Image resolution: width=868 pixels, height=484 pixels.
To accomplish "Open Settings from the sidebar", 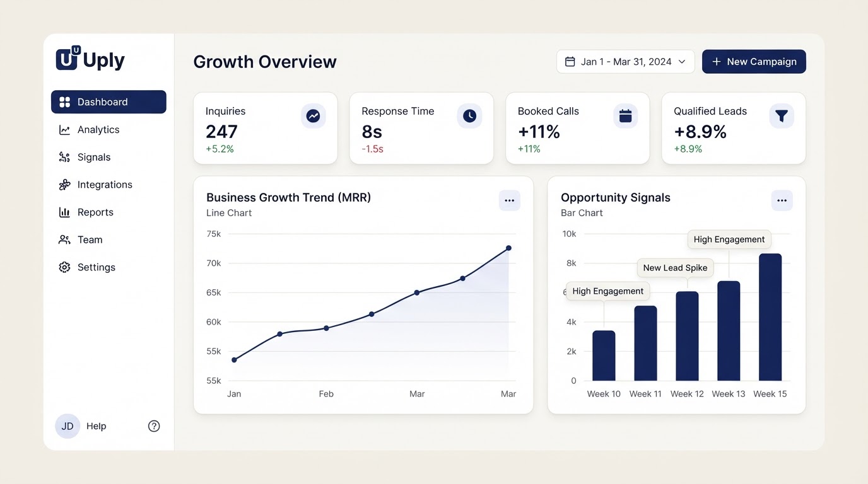I will 108,267.
